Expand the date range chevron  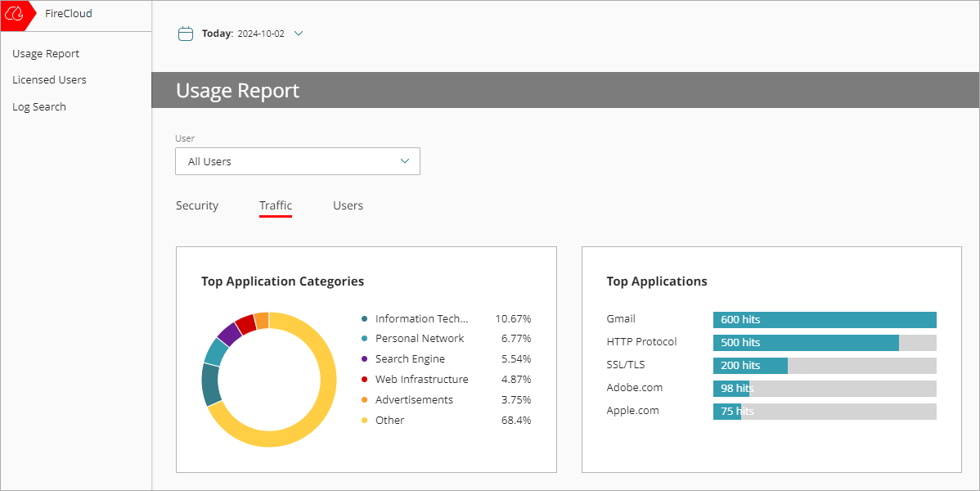point(299,34)
